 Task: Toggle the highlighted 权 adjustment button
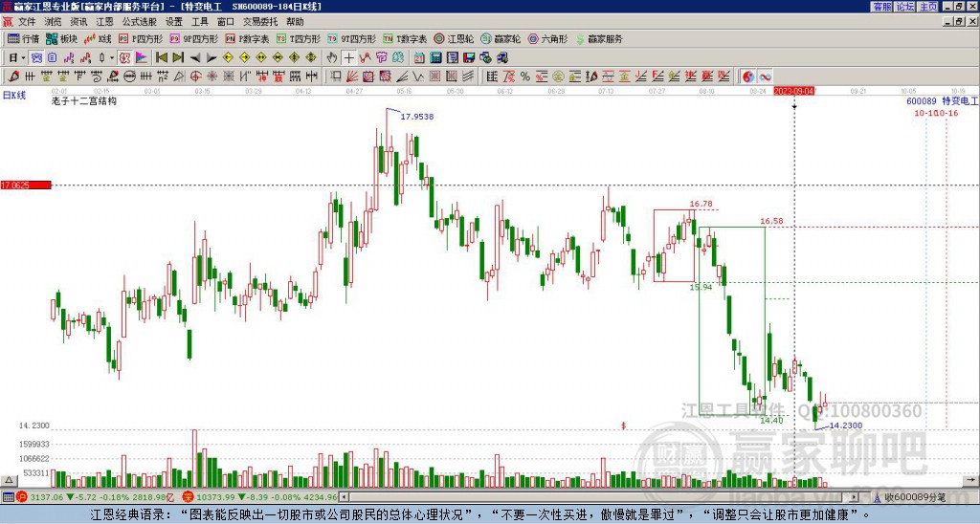[x=124, y=57]
